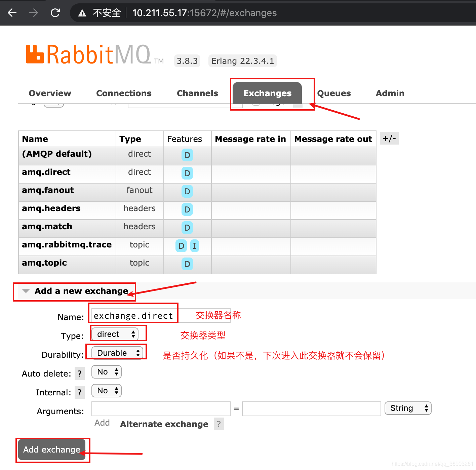Show help for Alternate exchange
476x470 pixels.
[x=219, y=424]
